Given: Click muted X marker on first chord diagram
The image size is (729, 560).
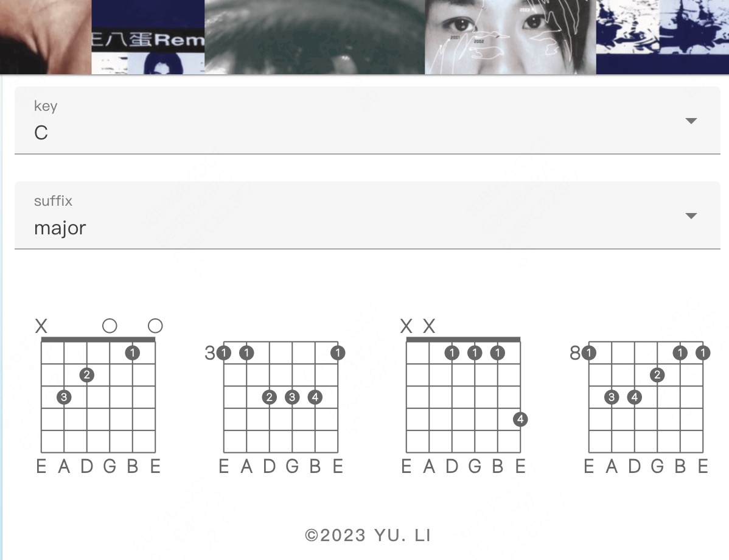Looking at the screenshot, I should point(41,326).
